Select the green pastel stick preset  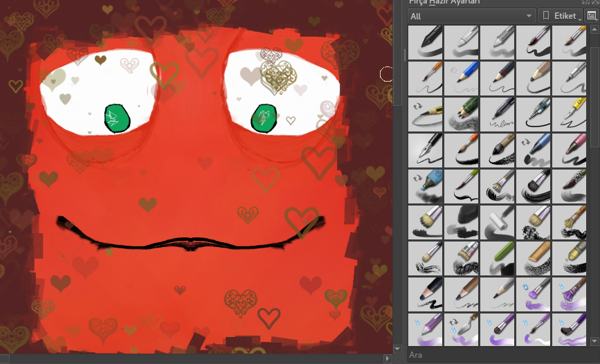tap(498, 258)
